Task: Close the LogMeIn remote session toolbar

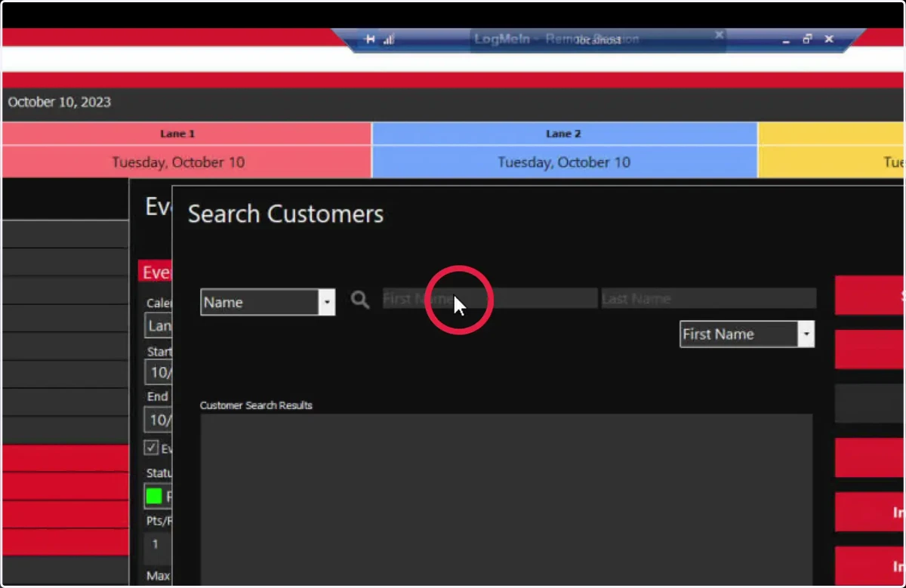Action: coord(829,39)
